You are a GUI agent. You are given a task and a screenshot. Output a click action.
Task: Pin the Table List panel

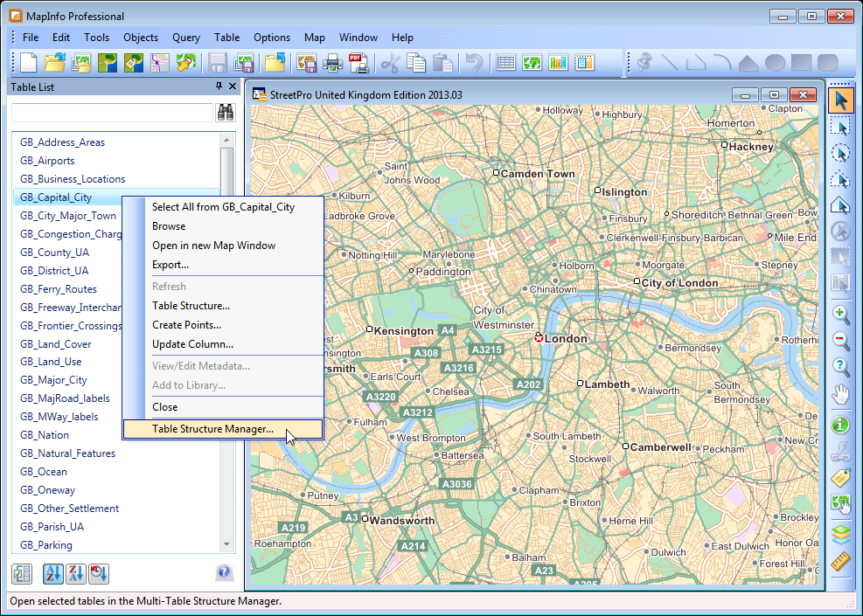219,86
